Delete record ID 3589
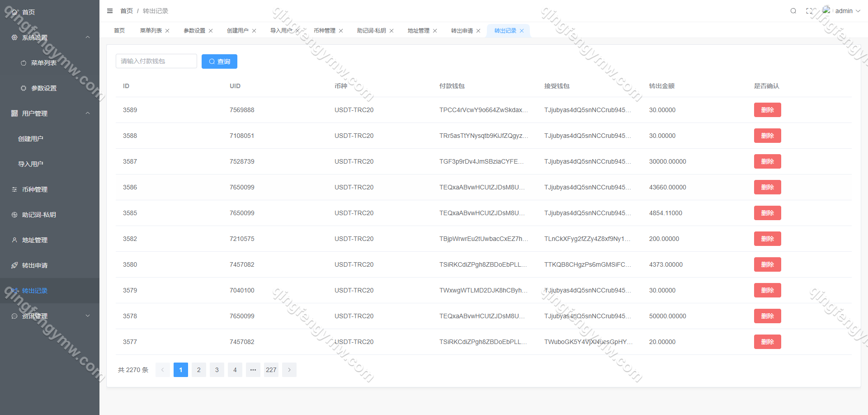Screen dimensions: 868x415 tap(767, 110)
